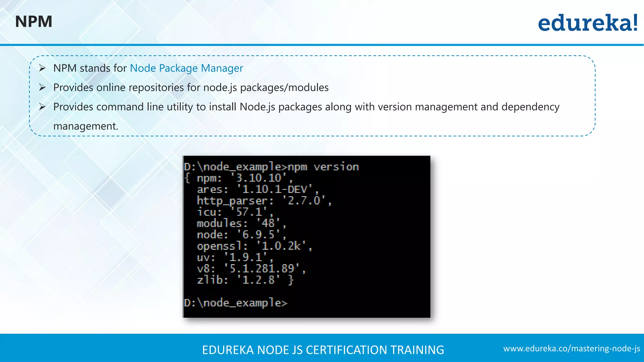The image size is (644, 362).
Task: Click the 'Provides command line utility' bullet line
Action: 306,107
